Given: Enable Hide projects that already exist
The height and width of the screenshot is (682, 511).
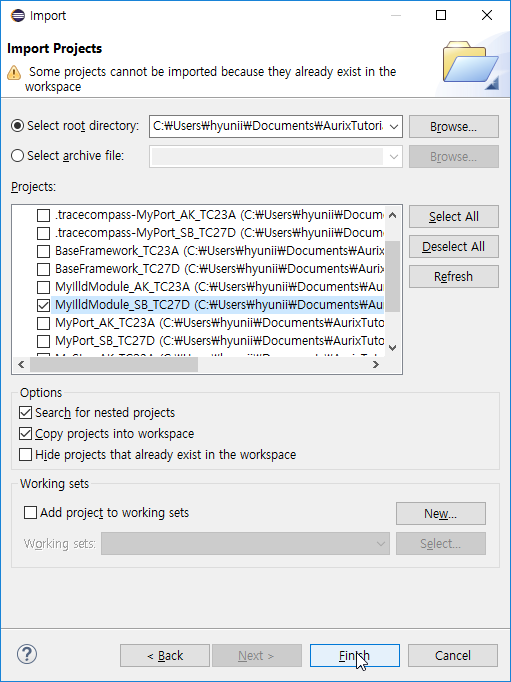Looking at the screenshot, I should [25, 455].
